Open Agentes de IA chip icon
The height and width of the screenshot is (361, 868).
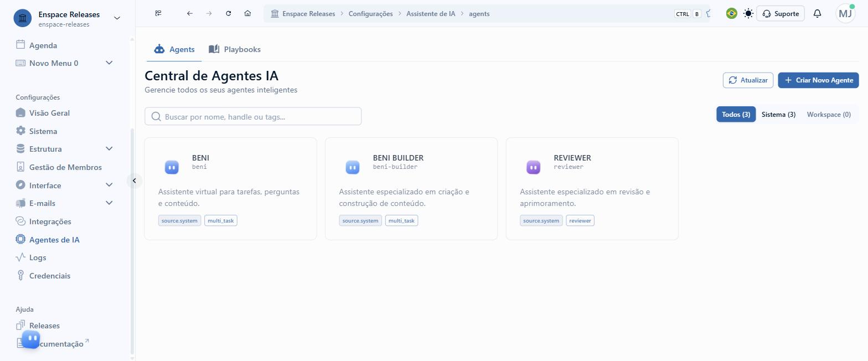click(x=20, y=240)
